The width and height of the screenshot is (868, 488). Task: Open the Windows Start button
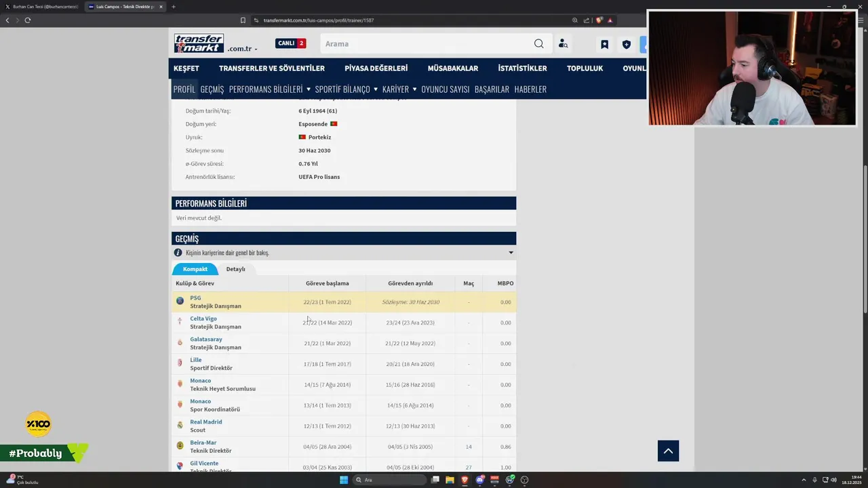tap(344, 480)
